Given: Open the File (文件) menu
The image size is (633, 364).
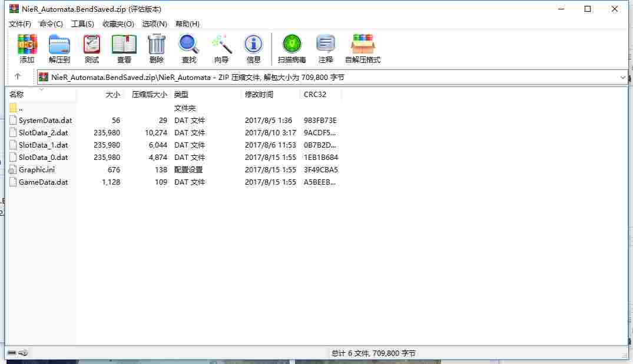Looking at the screenshot, I should pos(20,24).
